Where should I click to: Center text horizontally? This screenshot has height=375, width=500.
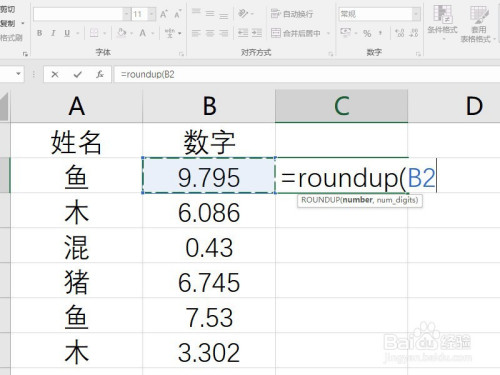click(x=210, y=33)
